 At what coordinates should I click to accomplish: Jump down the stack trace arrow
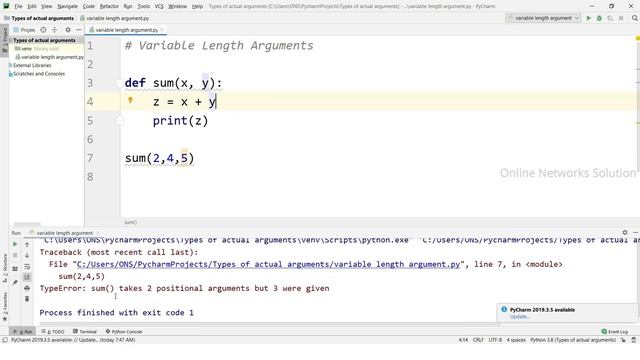click(27, 256)
